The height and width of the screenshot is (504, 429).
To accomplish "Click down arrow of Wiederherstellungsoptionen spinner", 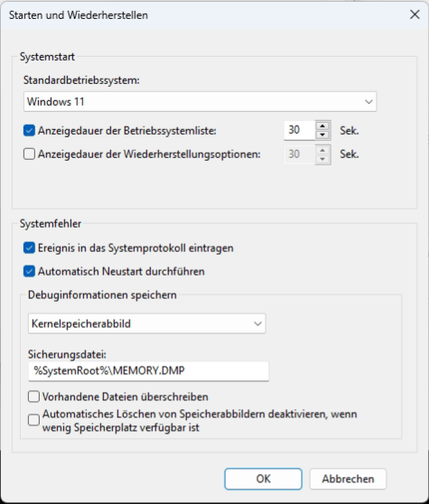I will click(322, 159).
